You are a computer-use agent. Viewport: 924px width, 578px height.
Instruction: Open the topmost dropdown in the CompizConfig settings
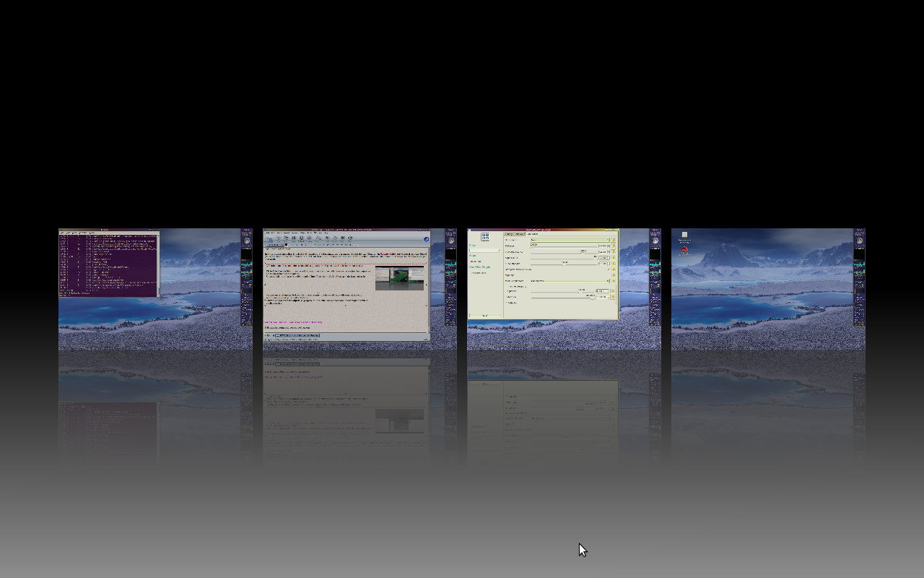[x=570, y=240]
